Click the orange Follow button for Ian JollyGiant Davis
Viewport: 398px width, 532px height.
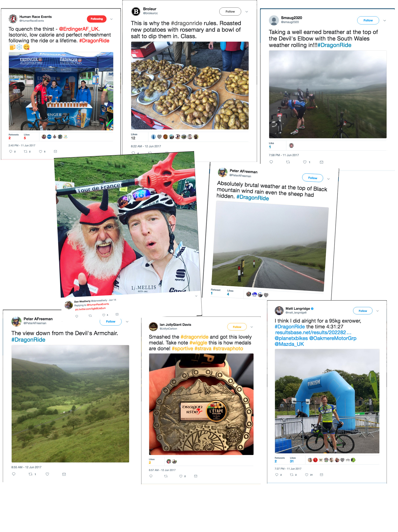[x=237, y=327]
